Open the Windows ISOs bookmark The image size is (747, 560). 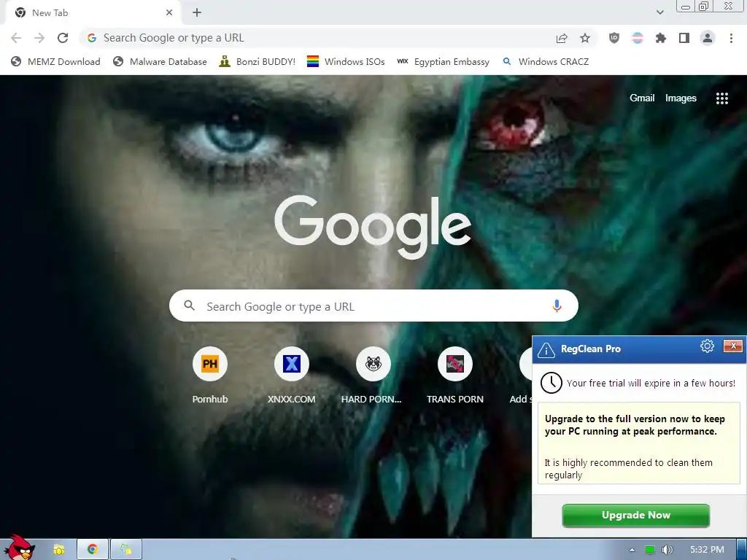[346, 61]
